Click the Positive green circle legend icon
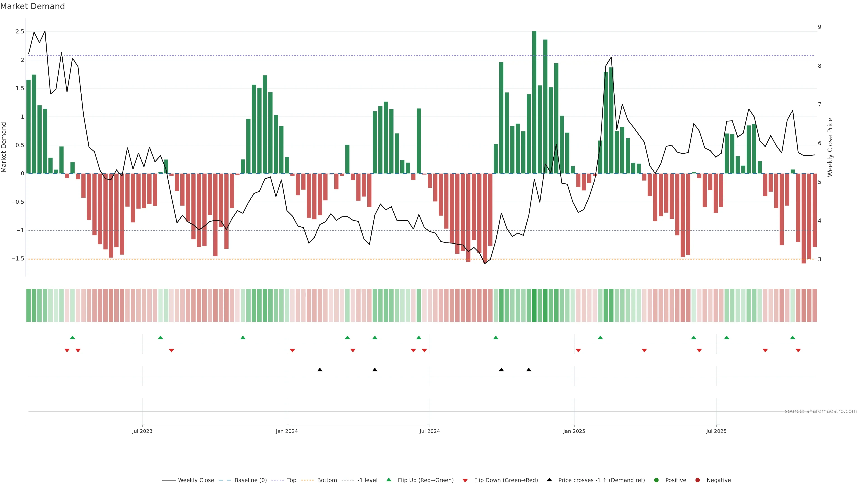 pyautogui.click(x=656, y=480)
